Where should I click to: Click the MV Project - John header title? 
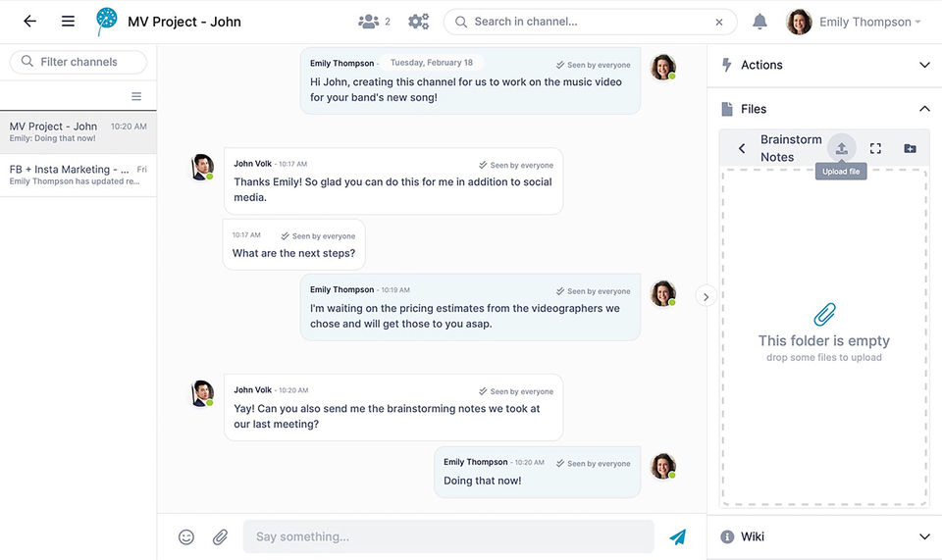183,22
